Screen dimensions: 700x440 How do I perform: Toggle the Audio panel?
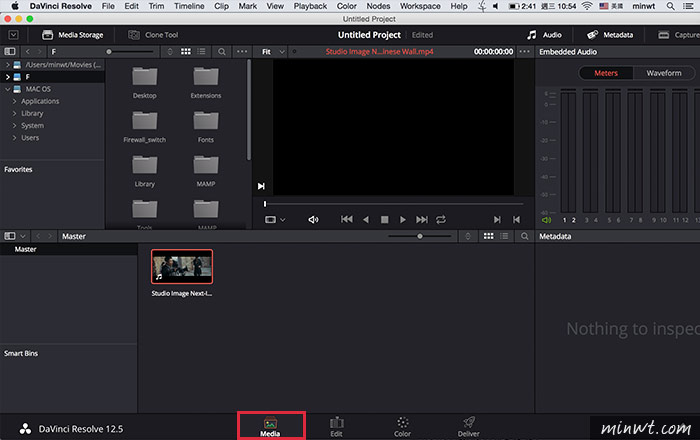point(544,35)
